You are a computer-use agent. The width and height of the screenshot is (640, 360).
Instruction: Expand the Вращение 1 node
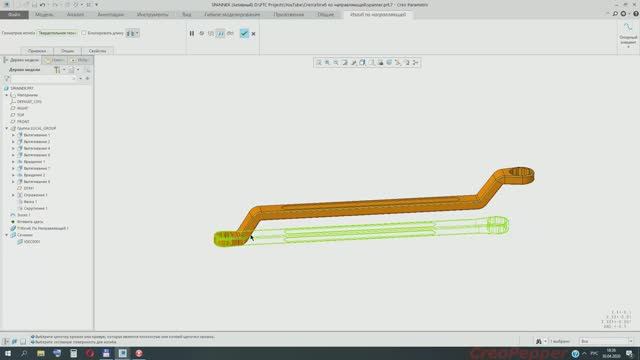tap(13, 162)
